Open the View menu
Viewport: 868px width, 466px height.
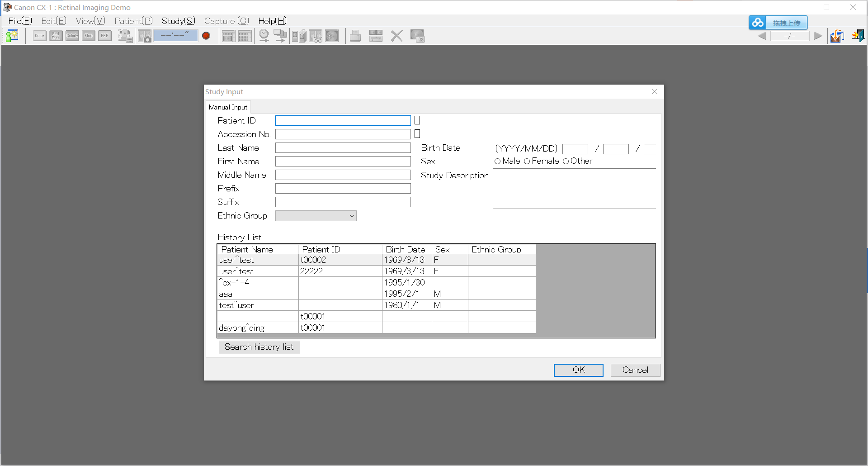90,21
